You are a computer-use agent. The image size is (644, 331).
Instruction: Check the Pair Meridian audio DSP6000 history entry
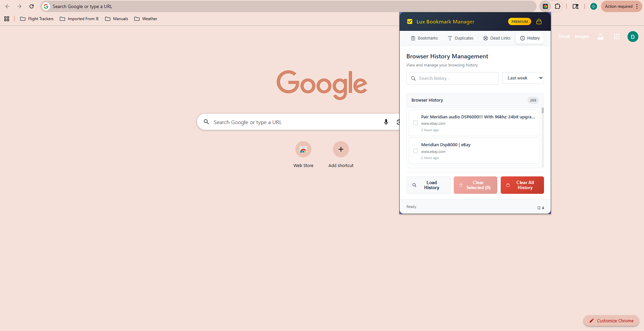click(415, 123)
